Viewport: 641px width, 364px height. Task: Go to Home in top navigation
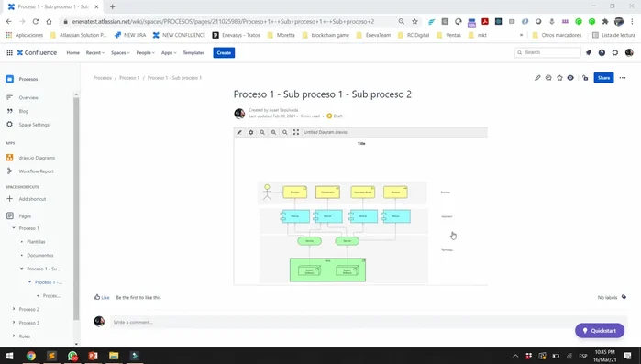pyautogui.click(x=73, y=52)
